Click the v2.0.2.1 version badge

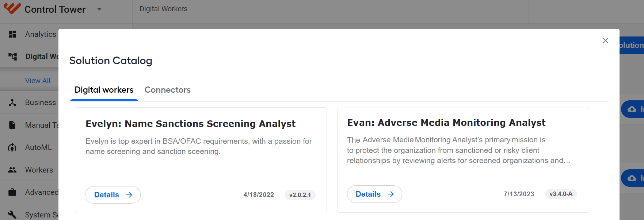(300, 195)
